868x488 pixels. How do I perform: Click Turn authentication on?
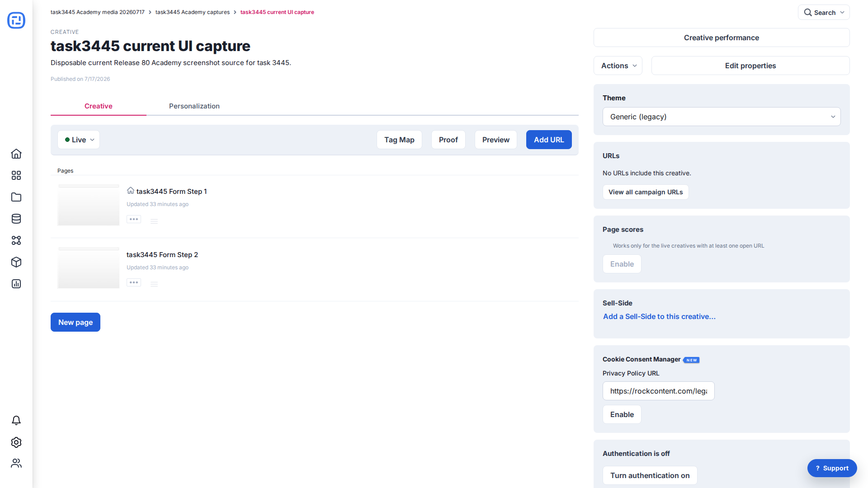[x=650, y=475]
